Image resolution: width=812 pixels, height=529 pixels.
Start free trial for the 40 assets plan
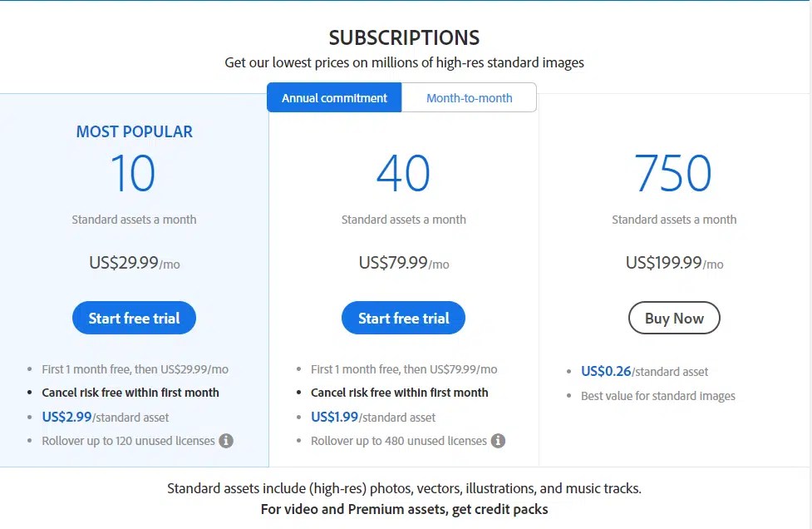(x=403, y=318)
